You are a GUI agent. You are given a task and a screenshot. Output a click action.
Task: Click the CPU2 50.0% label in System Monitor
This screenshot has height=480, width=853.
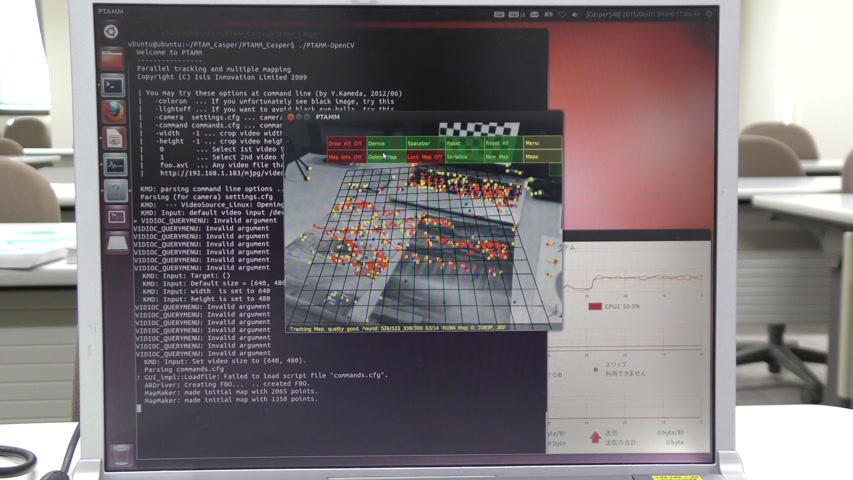click(x=622, y=306)
